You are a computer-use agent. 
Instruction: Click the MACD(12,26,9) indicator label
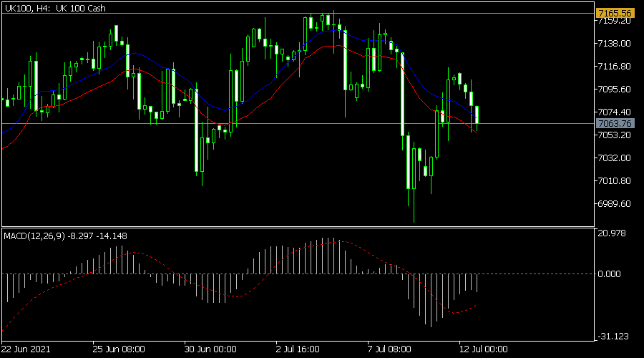click(x=65, y=236)
